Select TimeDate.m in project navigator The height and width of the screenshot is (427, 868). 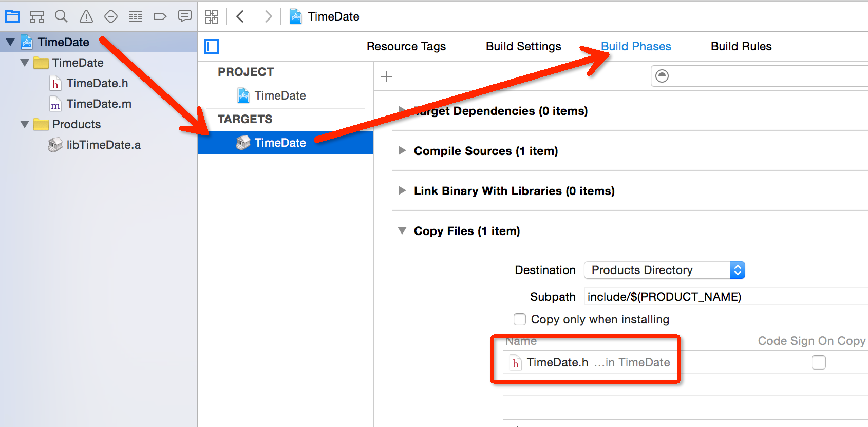[x=99, y=104]
